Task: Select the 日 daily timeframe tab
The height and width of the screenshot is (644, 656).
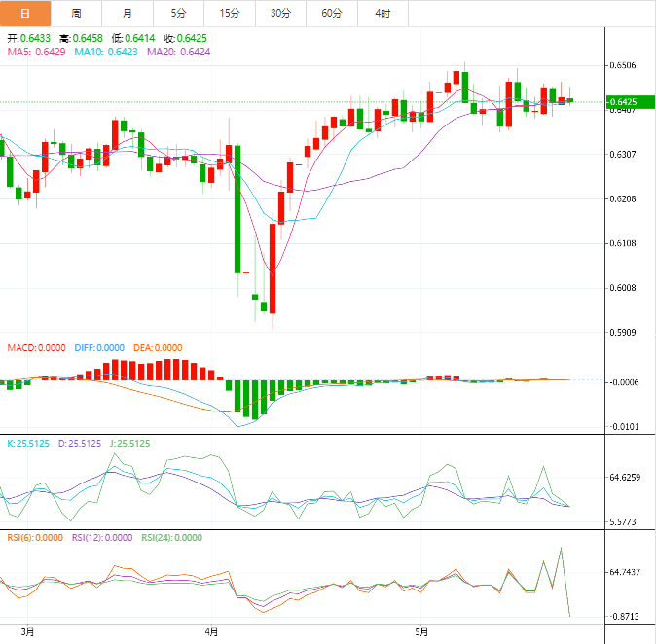Action: [x=25, y=14]
